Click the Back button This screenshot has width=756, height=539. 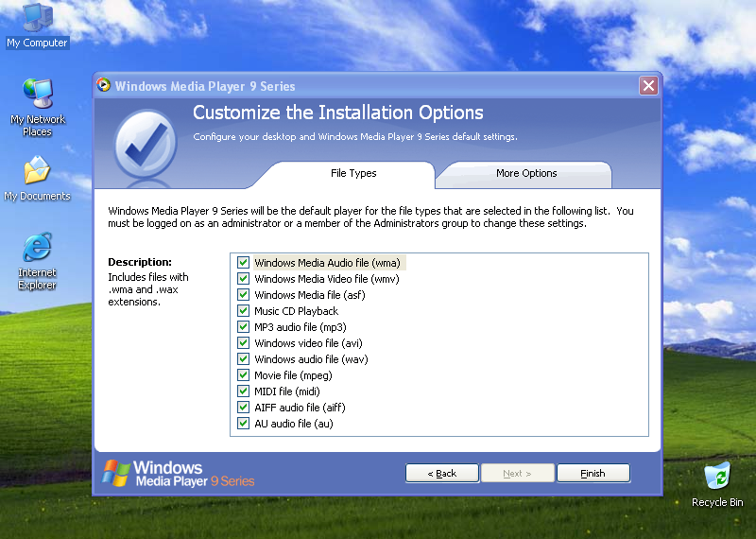click(442, 474)
